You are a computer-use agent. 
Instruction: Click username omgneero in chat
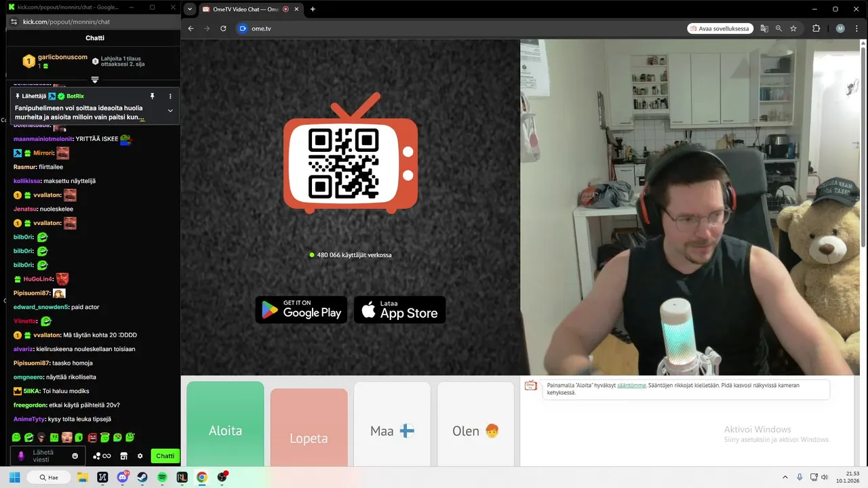click(x=28, y=377)
